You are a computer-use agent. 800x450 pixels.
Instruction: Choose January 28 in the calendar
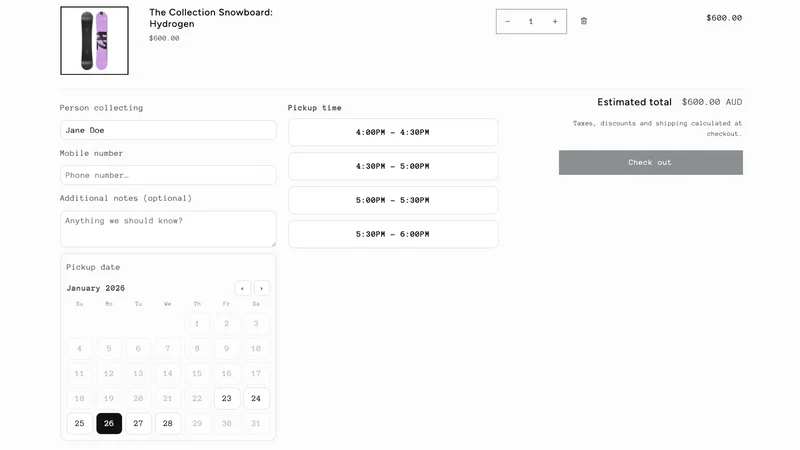click(x=168, y=423)
